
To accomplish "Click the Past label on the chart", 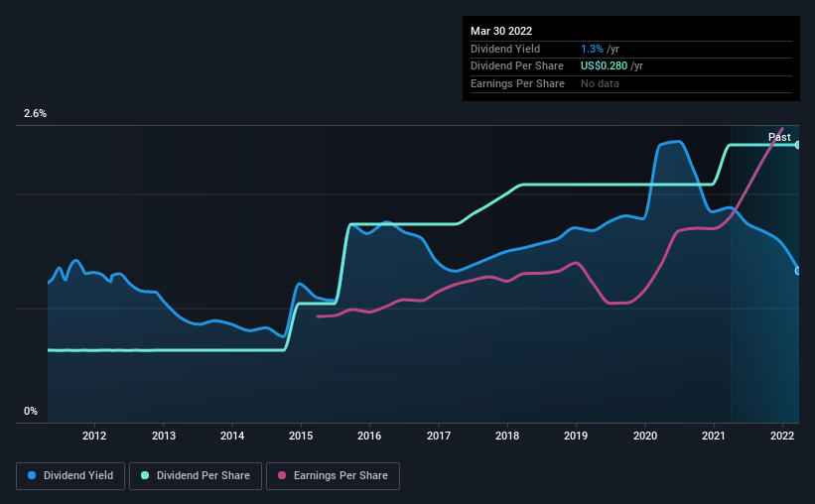I will pos(779,137).
